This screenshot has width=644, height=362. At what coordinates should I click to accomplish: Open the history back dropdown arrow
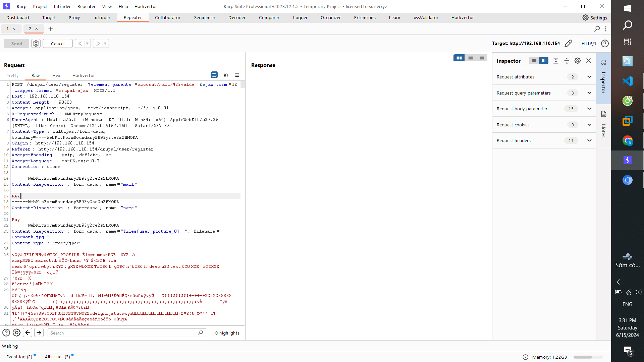coord(88,44)
